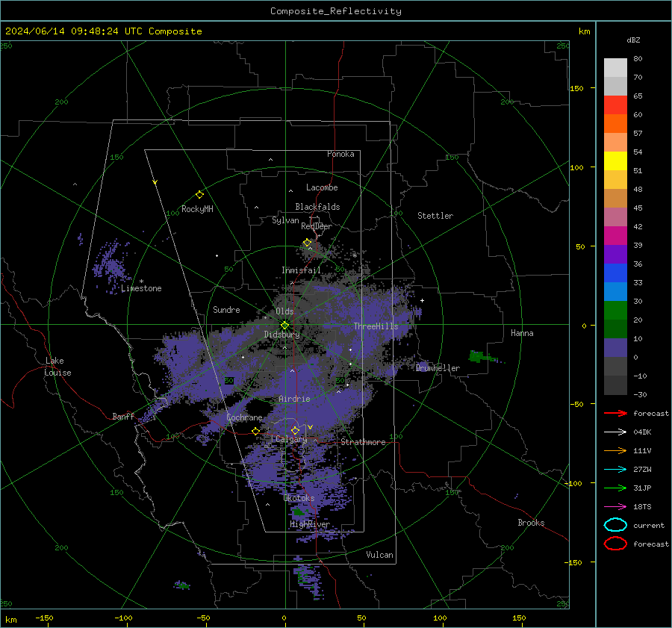Click the Composite_Reflectivity title
672x628 pixels.
(336, 11)
